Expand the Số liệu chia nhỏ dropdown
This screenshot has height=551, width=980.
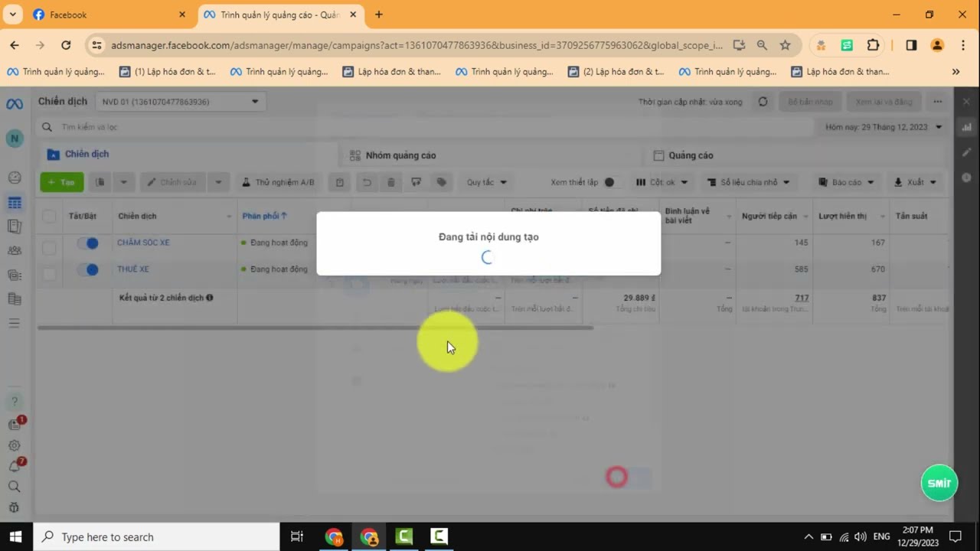click(749, 182)
